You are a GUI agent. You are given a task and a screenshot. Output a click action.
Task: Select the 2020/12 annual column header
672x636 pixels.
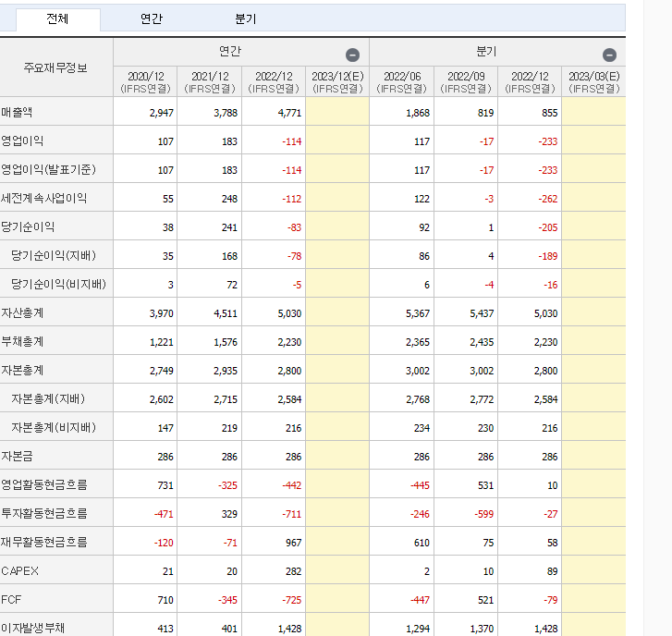click(x=145, y=82)
